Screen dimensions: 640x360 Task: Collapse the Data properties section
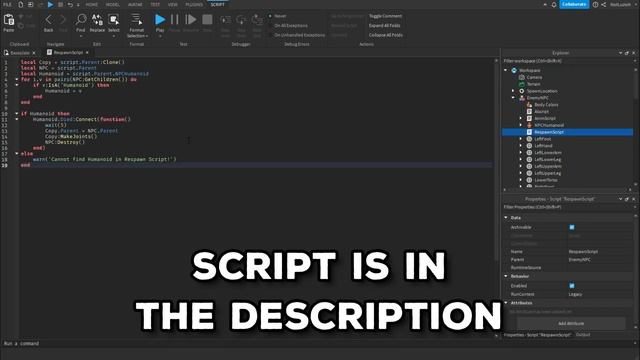coord(506,218)
